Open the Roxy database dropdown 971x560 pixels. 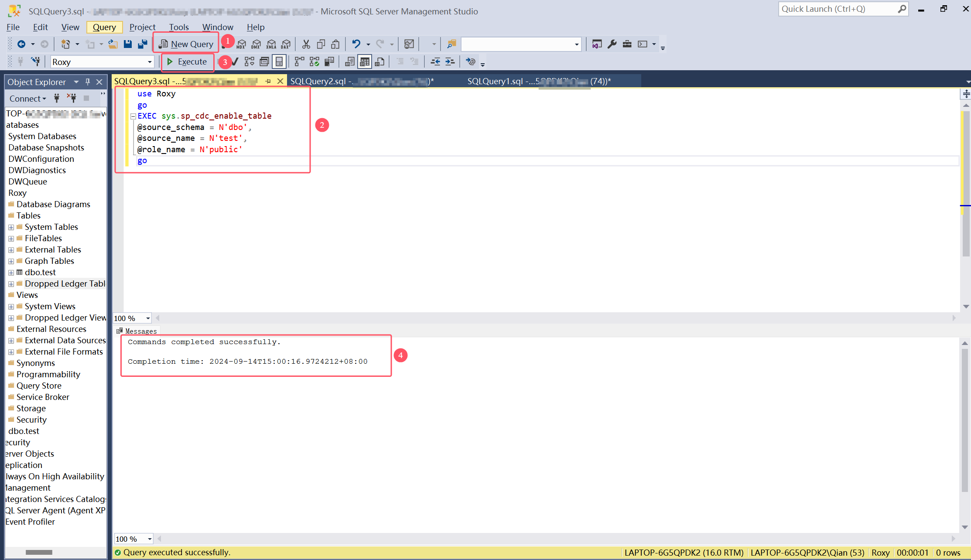(x=150, y=62)
